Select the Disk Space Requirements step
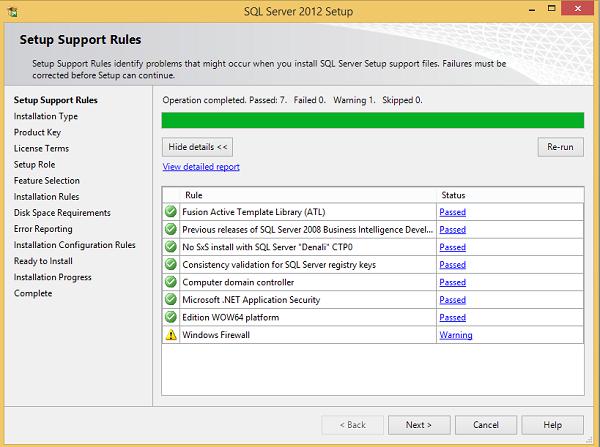 click(62, 213)
